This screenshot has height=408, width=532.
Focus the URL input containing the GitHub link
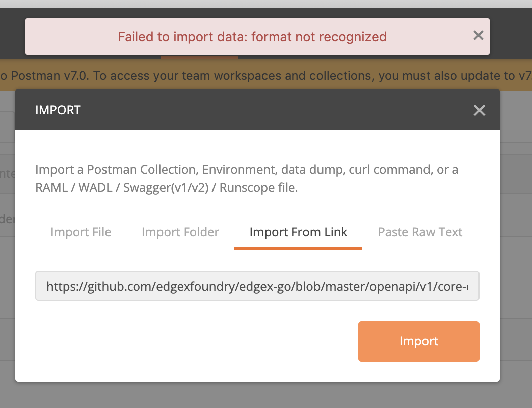(257, 286)
